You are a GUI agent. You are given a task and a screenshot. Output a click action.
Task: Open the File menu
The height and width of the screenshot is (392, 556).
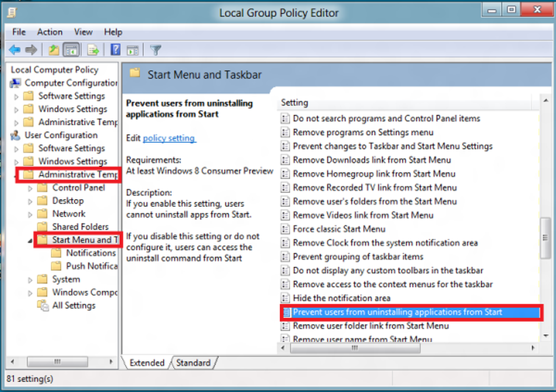click(x=19, y=32)
